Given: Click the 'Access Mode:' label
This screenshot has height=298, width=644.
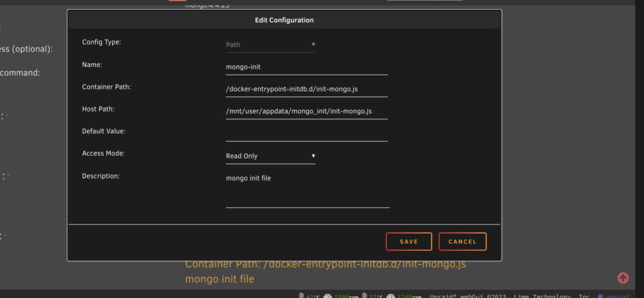Looking at the screenshot, I should tap(104, 153).
